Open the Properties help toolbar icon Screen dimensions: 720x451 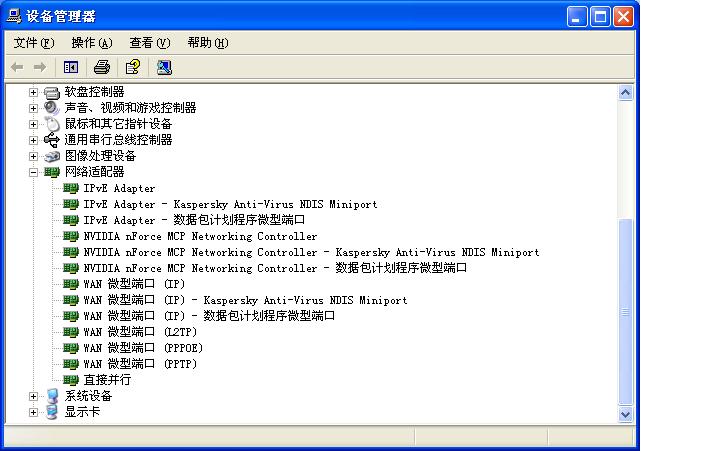(x=133, y=68)
